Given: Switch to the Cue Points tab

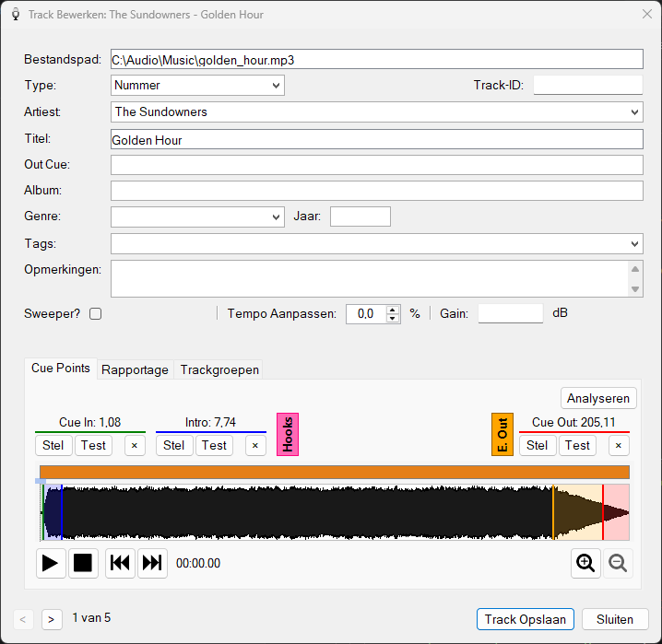Looking at the screenshot, I should [x=61, y=369].
